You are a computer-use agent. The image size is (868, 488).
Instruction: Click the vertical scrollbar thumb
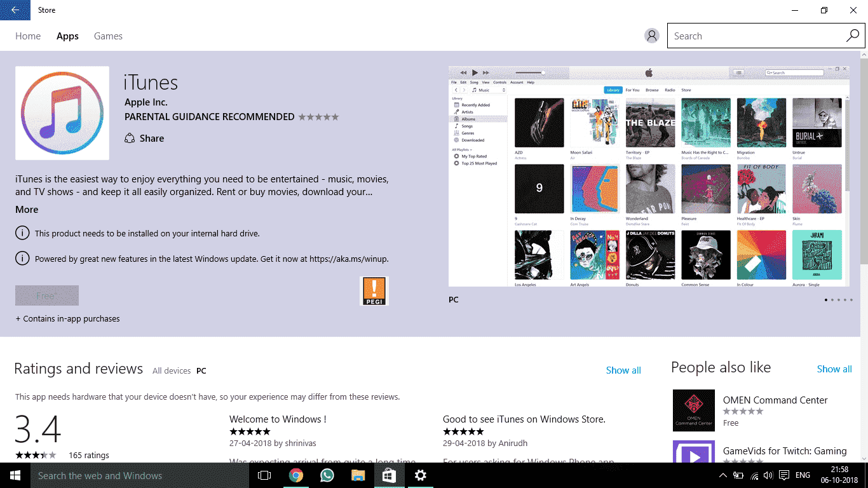click(x=864, y=162)
